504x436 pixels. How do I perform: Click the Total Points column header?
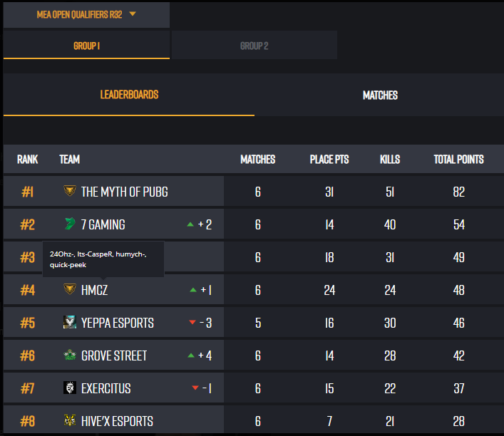[458, 160]
